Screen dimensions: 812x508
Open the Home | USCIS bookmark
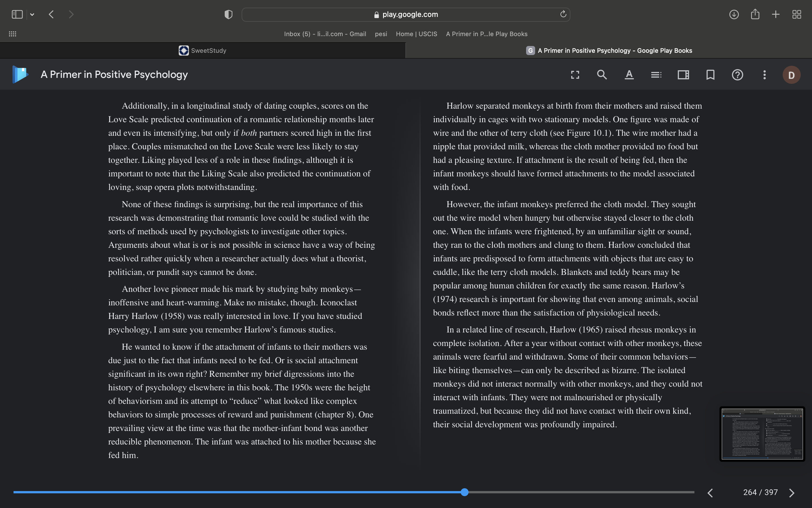click(416, 34)
